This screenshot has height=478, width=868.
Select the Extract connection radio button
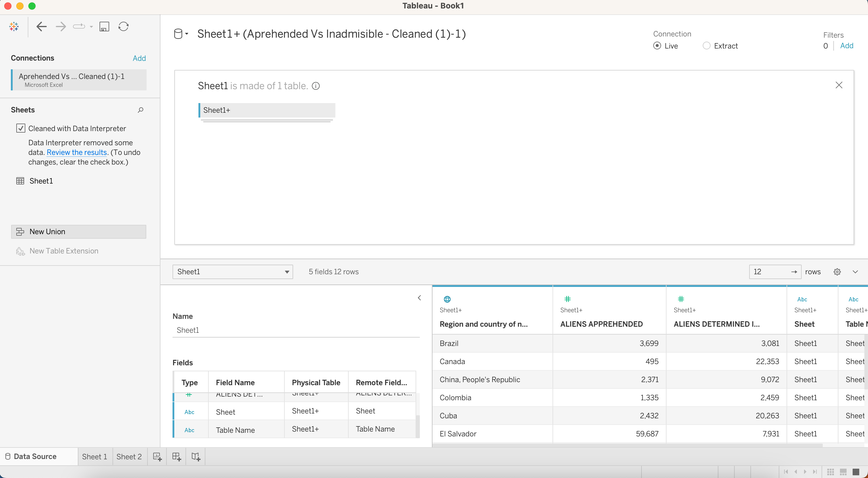[706, 46]
